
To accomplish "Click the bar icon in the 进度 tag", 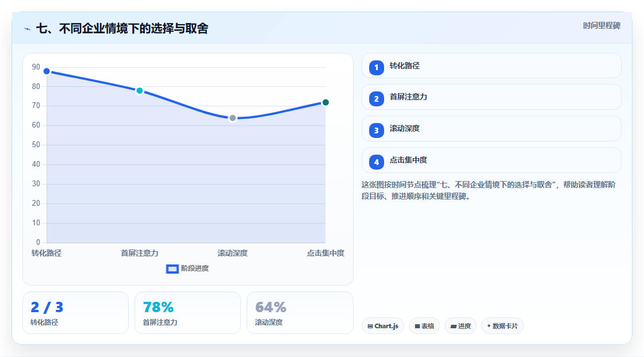I will 454,326.
